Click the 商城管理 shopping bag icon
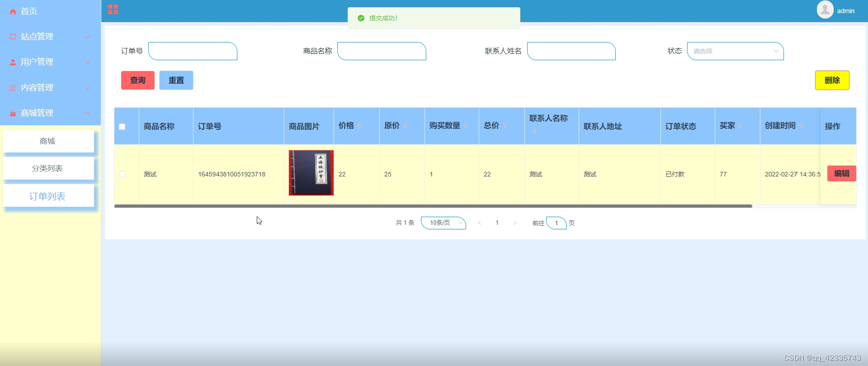 pyautogui.click(x=13, y=114)
